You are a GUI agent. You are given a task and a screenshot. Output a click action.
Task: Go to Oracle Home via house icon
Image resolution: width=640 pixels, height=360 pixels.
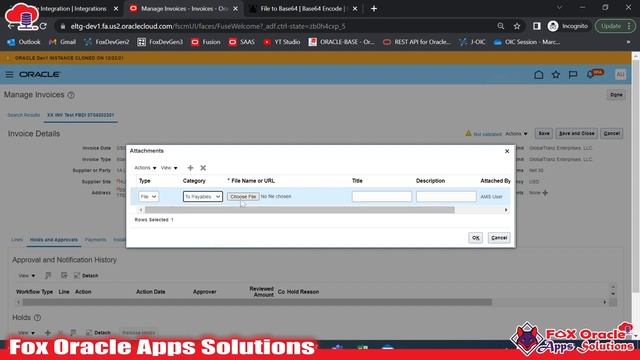click(539, 75)
